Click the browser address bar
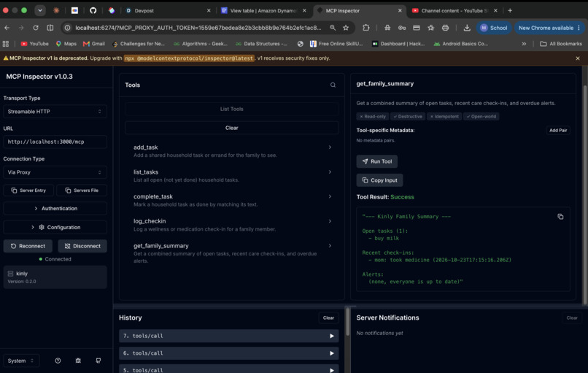The width and height of the screenshot is (588, 373). 198,28
